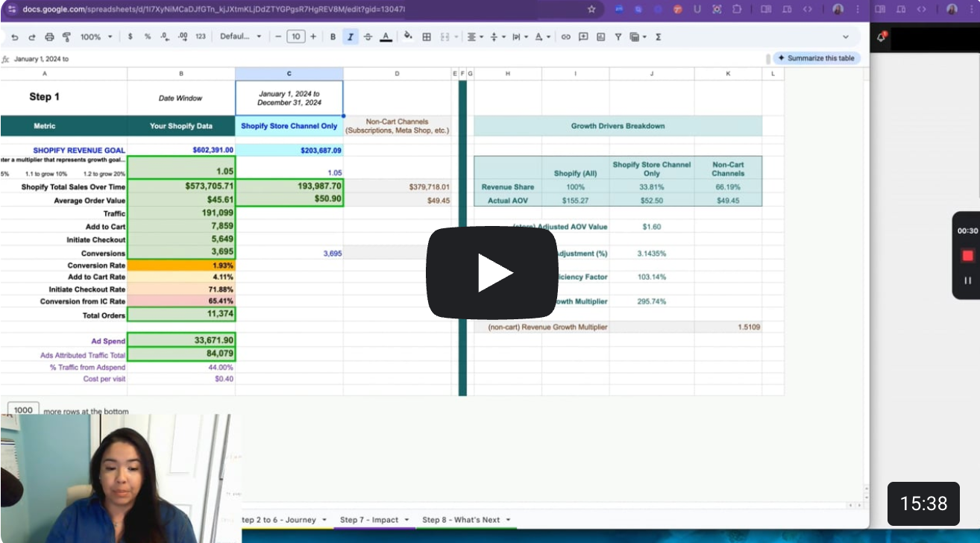Screen dimensions: 980x543
Task: Increase decimal places
Action: 183,37
